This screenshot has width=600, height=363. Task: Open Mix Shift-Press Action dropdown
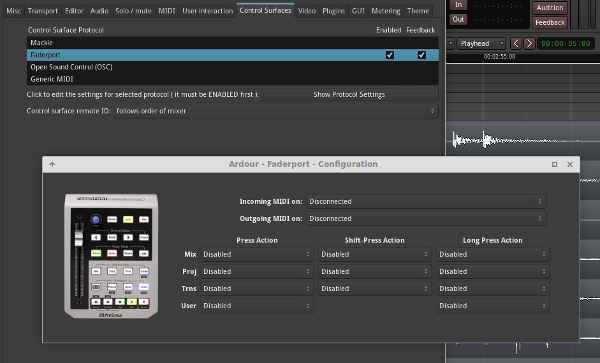tap(375, 254)
